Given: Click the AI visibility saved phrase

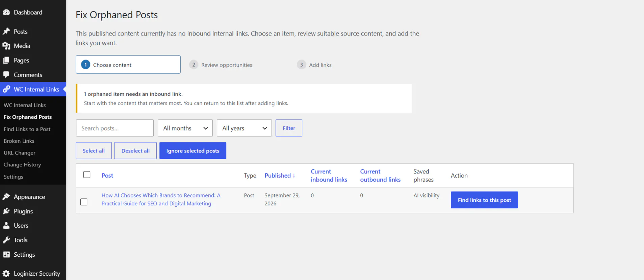Looking at the screenshot, I should pyautogui.click(x=427, y=195).
